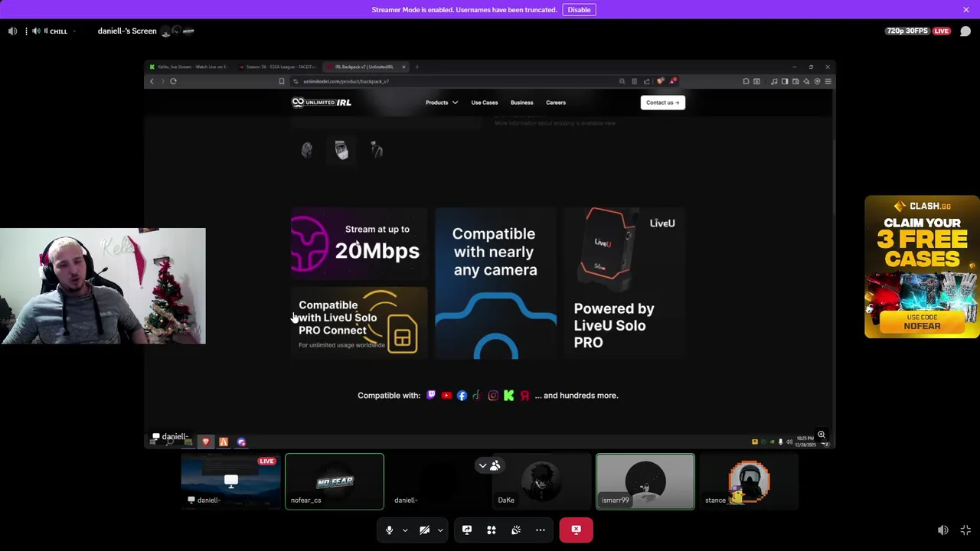This screenshot has height=551, width=980.
Task: Click the browser back arrow
Action: point(152,81)
